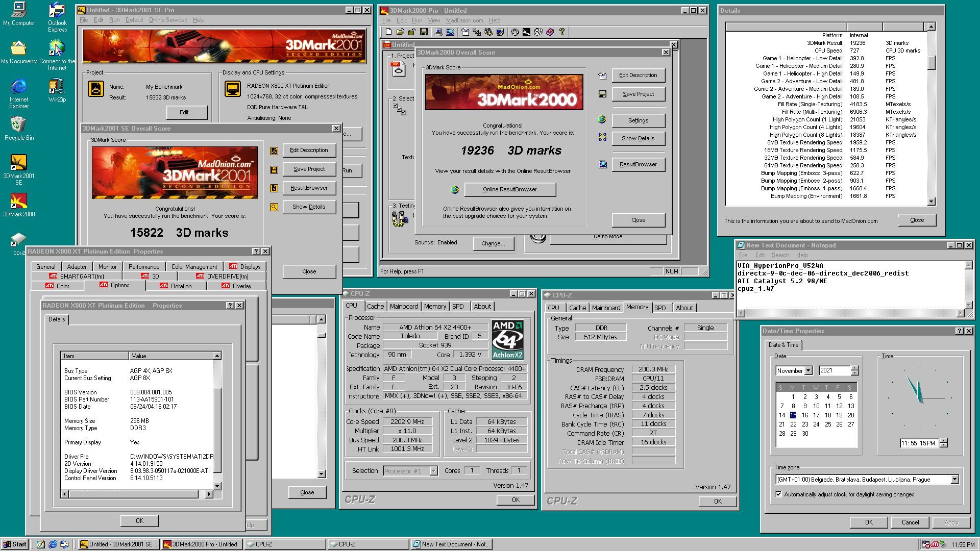Click the New project icon in 3DMark2000 toolbar
The image size is (980, 551).
[388, 32]
